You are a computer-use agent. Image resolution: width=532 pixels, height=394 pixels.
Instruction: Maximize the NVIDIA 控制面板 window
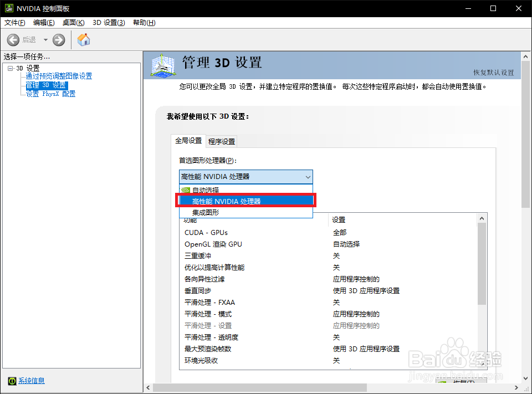pos(493,8)
